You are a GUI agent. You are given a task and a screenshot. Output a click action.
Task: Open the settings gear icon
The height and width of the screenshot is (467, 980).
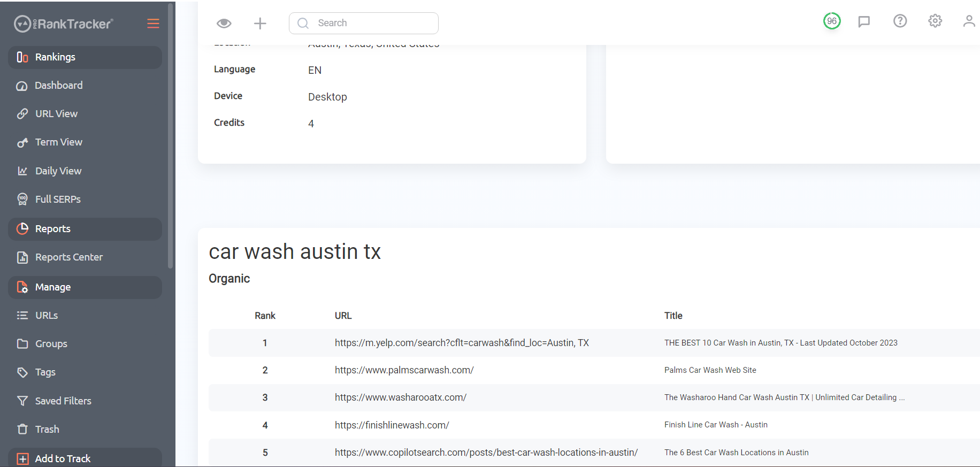(x=935, y=21)
